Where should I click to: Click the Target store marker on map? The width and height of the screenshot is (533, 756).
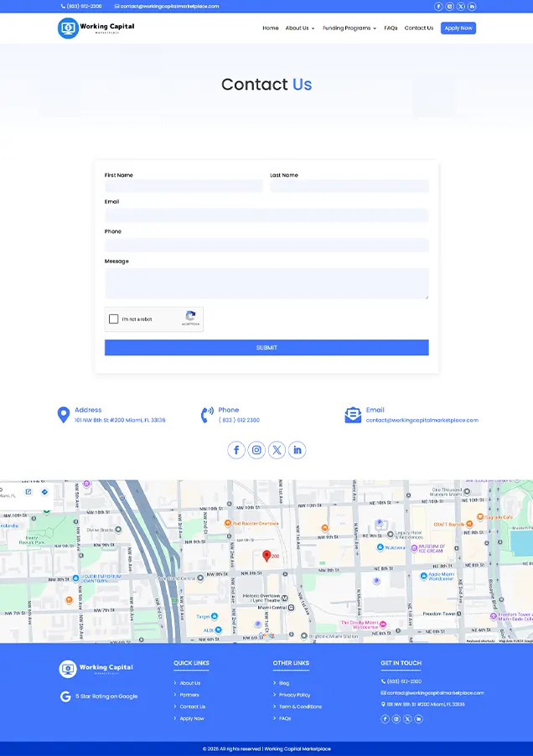[x=215, y=616]
